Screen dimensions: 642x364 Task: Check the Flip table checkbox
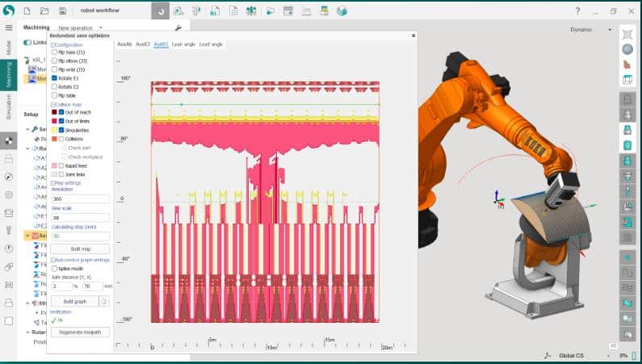54,95
